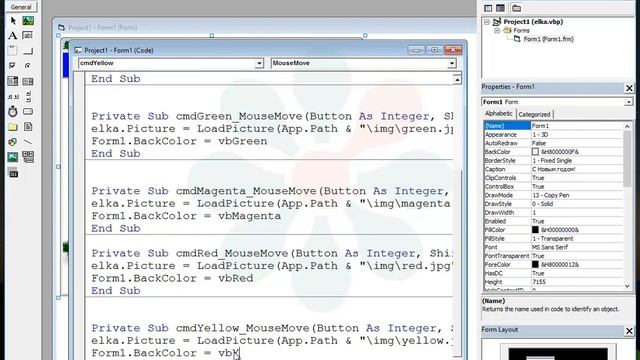This screenshot has height=360, width=640.
Task: Click the vbGreen code line
Action: [179, 141]
